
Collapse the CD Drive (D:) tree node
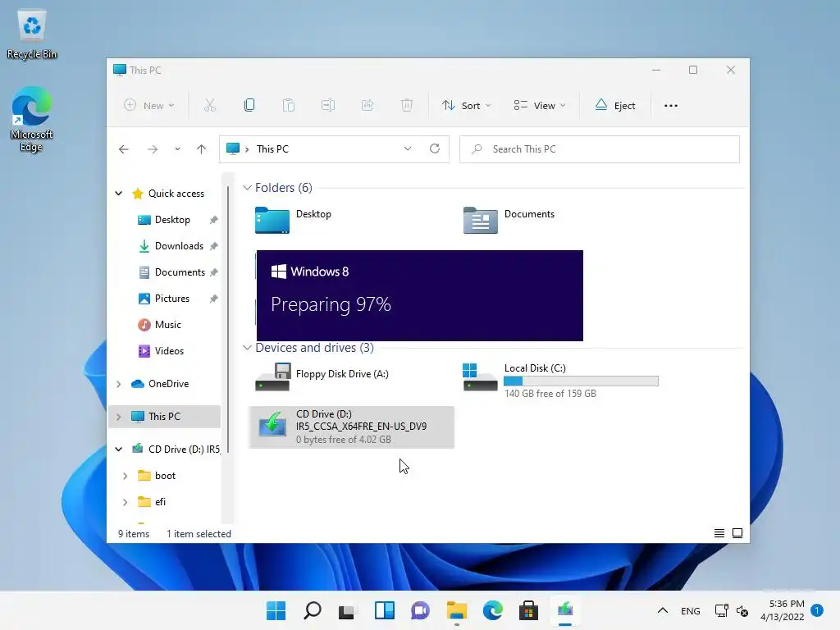pos(119,450)
